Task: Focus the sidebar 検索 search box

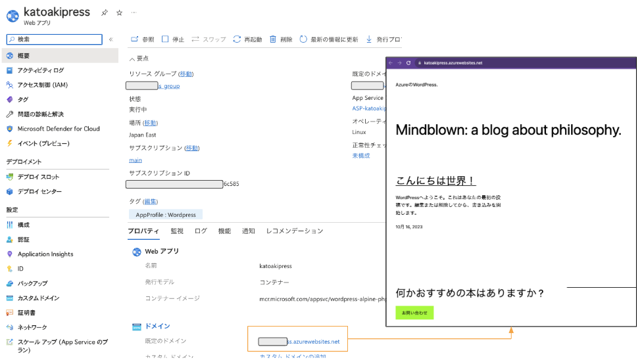Action: coord(55,39)
